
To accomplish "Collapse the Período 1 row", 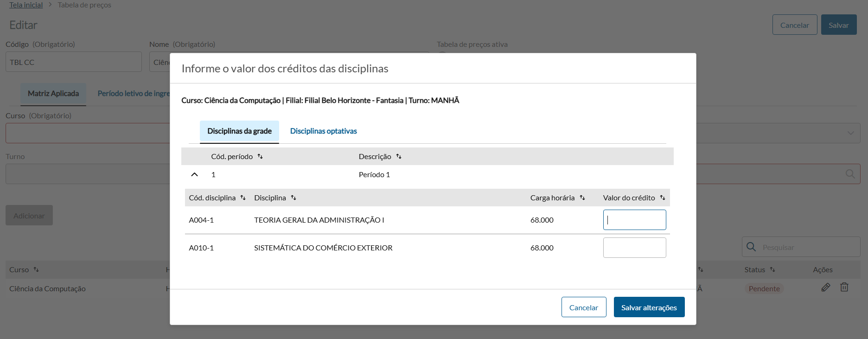I will point(195,175).
